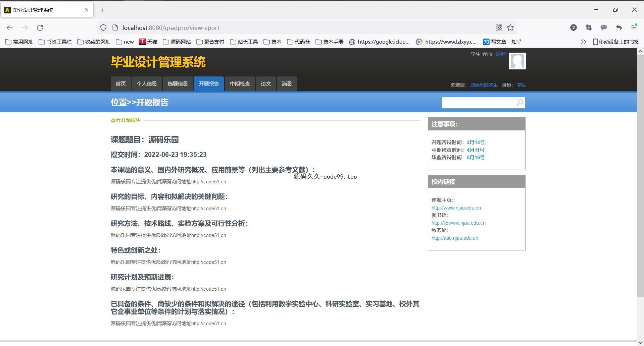Open the 教务处 aao.njau.edu.cn link

pyautogui.click(x=455, y=238)
